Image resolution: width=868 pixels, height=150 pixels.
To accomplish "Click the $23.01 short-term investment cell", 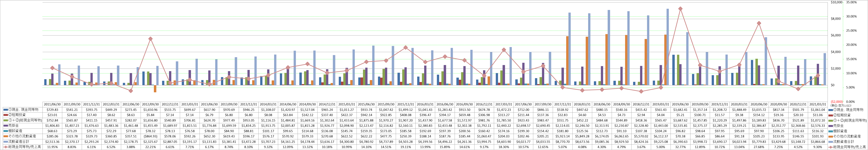I will pos(52,115).
